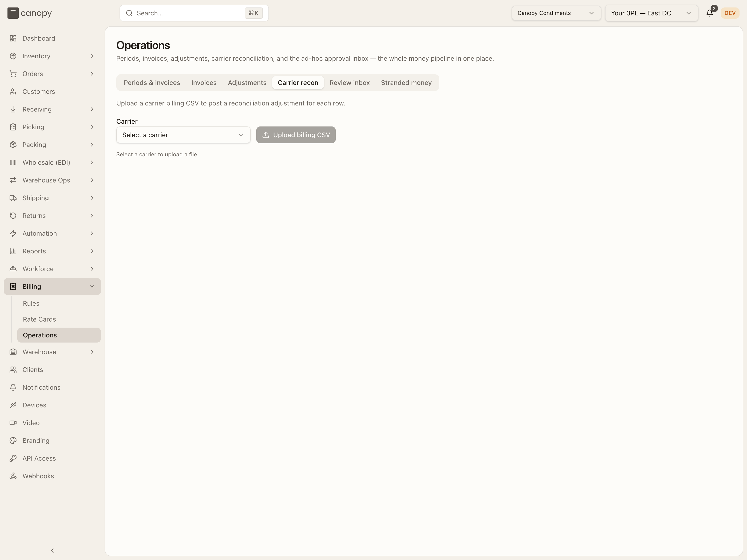
Task: Open the Canopy Condiments client selector
Action: coord(556,13)
